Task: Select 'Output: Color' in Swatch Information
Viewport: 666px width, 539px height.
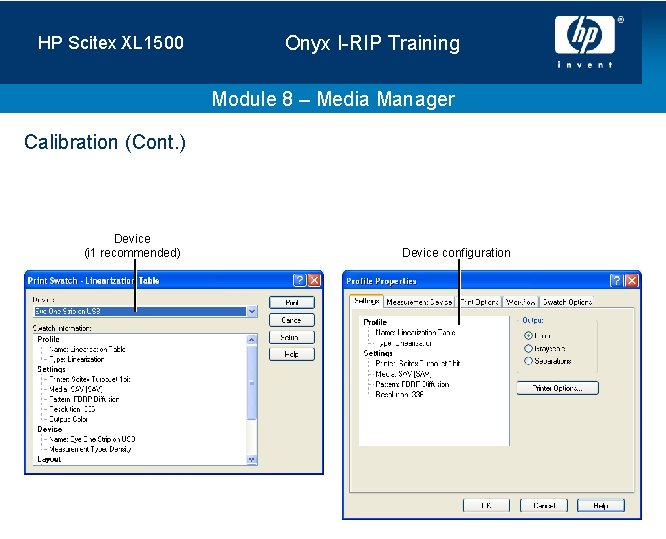Action: point(68,419)
